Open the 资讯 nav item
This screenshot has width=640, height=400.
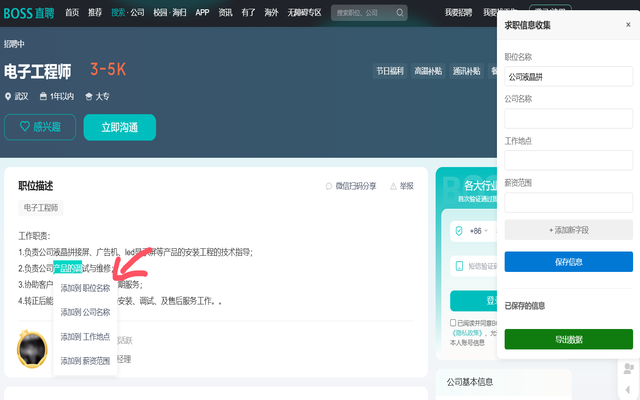225,13
